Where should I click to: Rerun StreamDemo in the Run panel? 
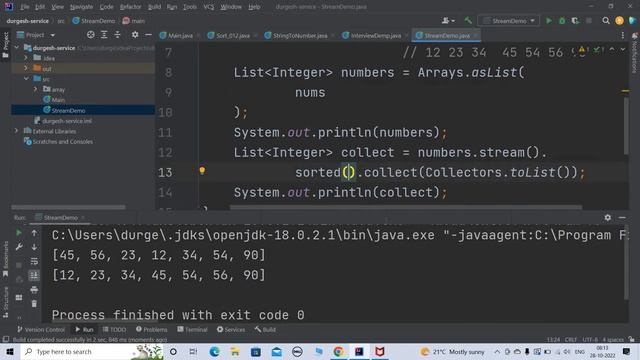[x=19, y=233]
